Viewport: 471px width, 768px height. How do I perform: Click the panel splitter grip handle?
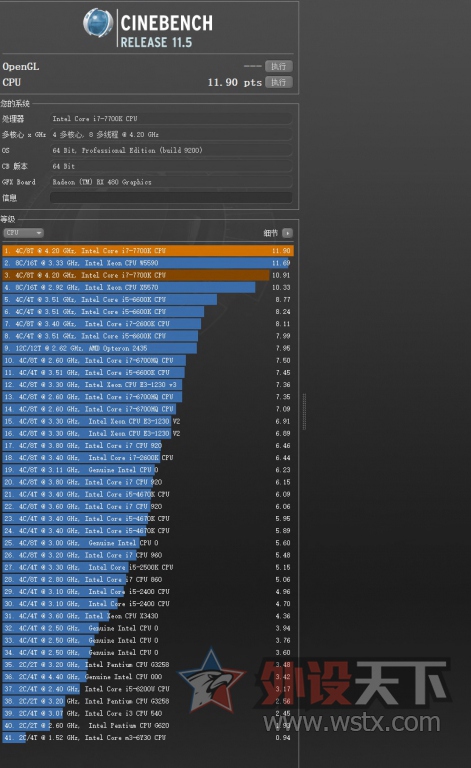pyautogui.click(x=304, y=411)
